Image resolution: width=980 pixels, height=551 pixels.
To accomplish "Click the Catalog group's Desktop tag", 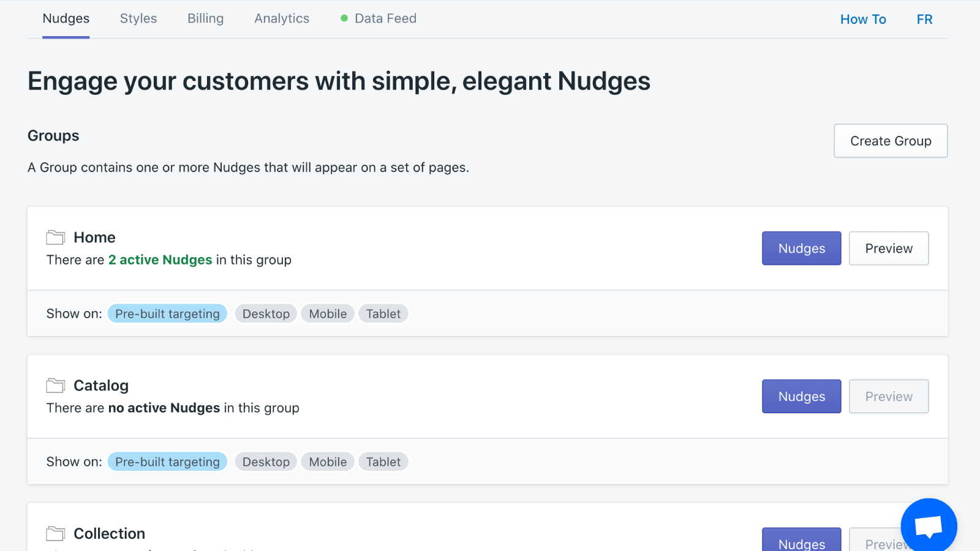I will tap(266, 462).
